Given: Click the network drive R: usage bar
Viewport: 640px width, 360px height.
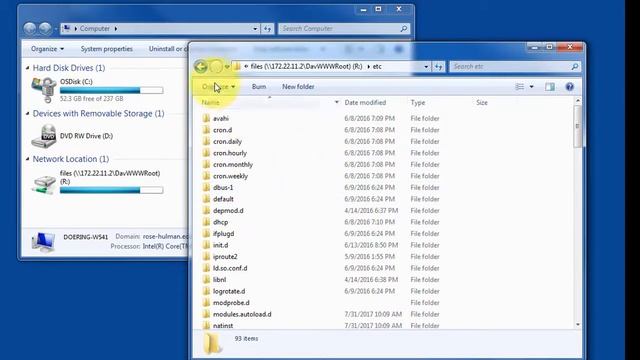Looking at the screenshot, I should [x=111, y=190].
